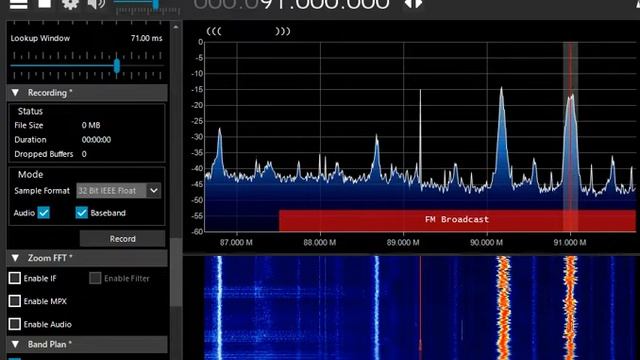
Task: Click the side panel scrollbar up arrow
Action: point(176,27)
